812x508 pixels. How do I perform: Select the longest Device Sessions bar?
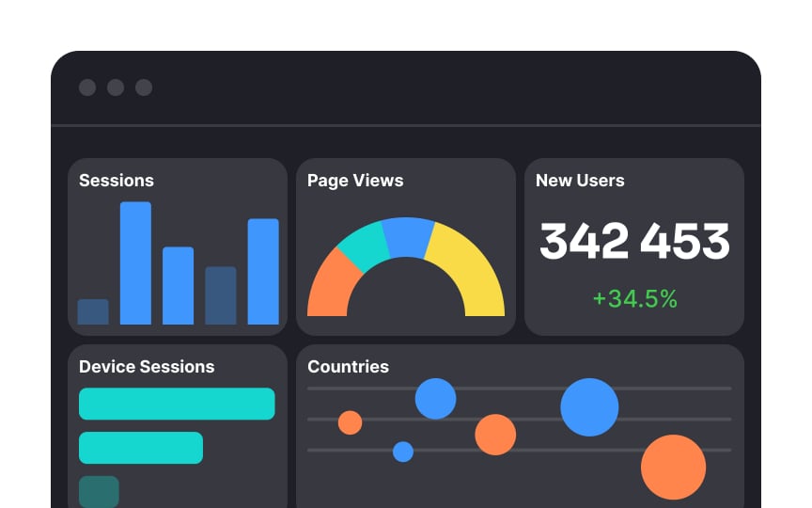click(x=177, y=404)
